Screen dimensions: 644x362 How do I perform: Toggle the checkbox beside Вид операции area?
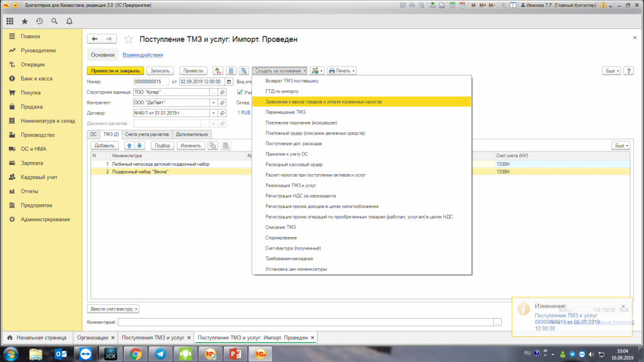[x=240, y=92]
